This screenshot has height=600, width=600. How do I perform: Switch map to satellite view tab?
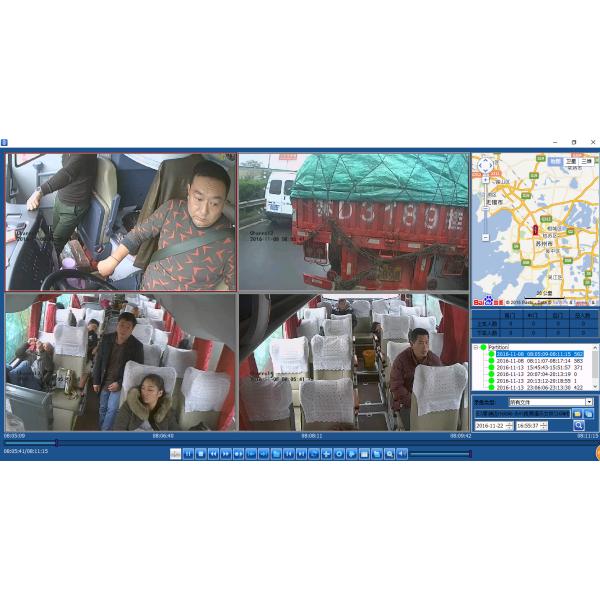[570, 160]
